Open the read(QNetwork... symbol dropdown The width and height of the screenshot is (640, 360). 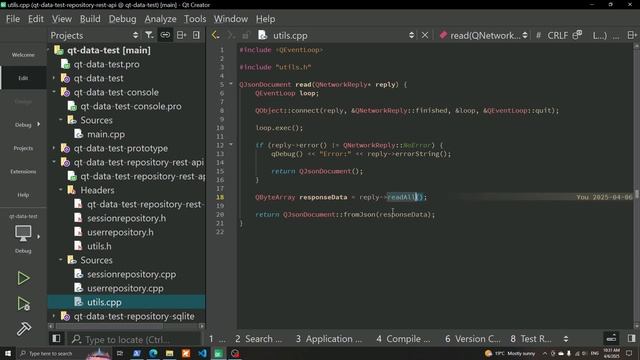[484, 36]
